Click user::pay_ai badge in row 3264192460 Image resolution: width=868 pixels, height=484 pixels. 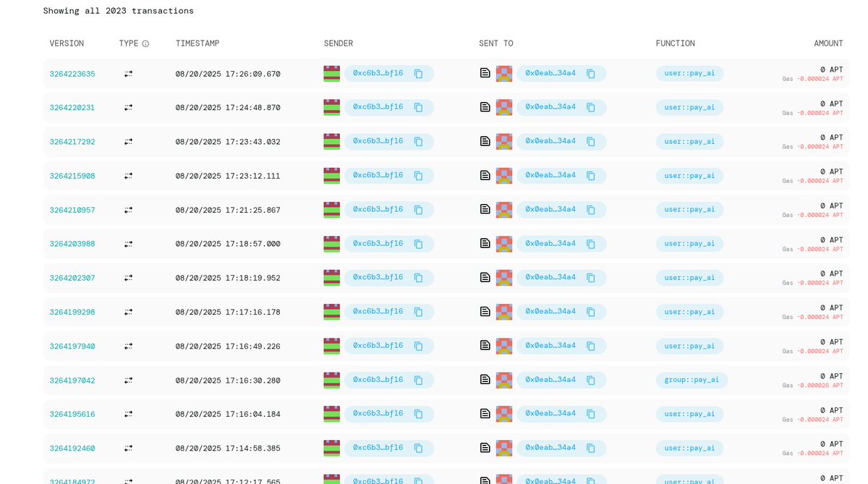[690, 447]
